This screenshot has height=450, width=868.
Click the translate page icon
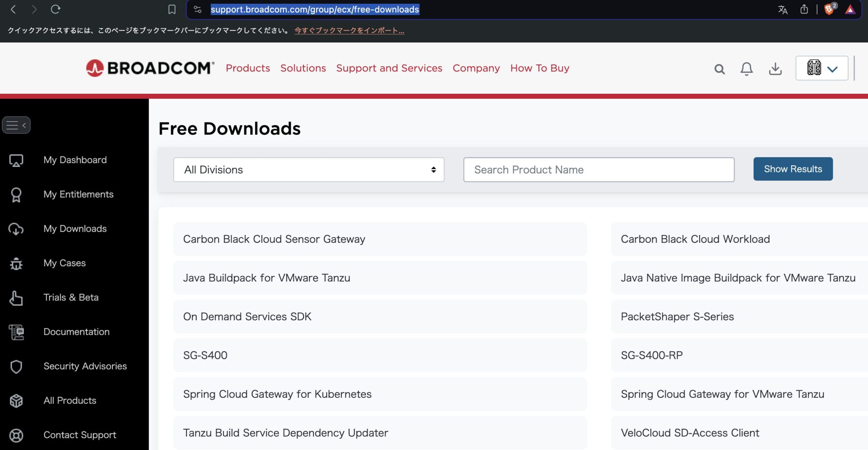click(783, 9)
